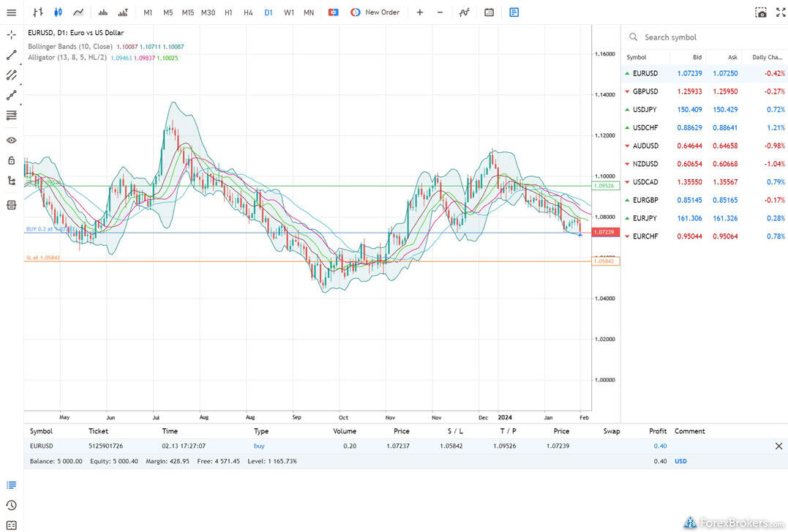
Task: Open the economic calendar icon
Action: click(x=489, y=12)
